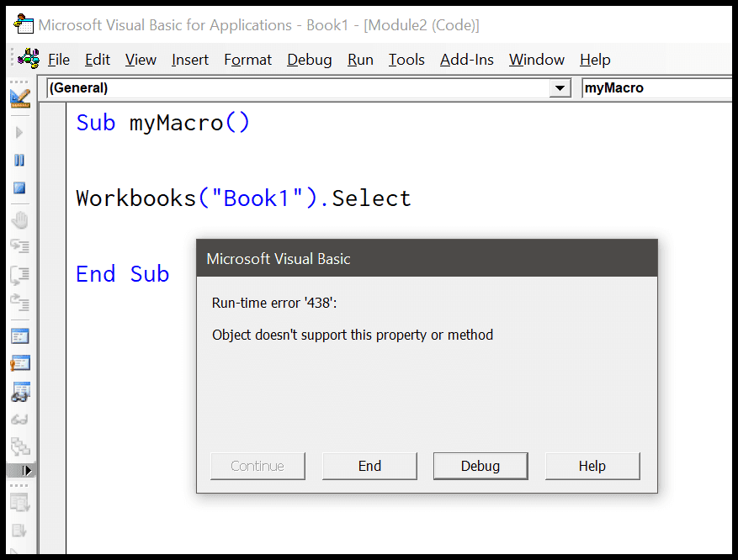Open the Immediate Window icon

point(20,363)
